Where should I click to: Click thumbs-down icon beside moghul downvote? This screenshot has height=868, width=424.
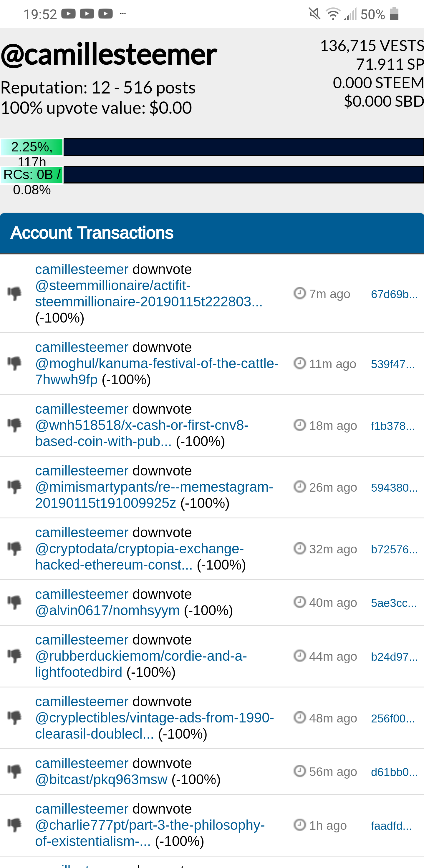14,363
